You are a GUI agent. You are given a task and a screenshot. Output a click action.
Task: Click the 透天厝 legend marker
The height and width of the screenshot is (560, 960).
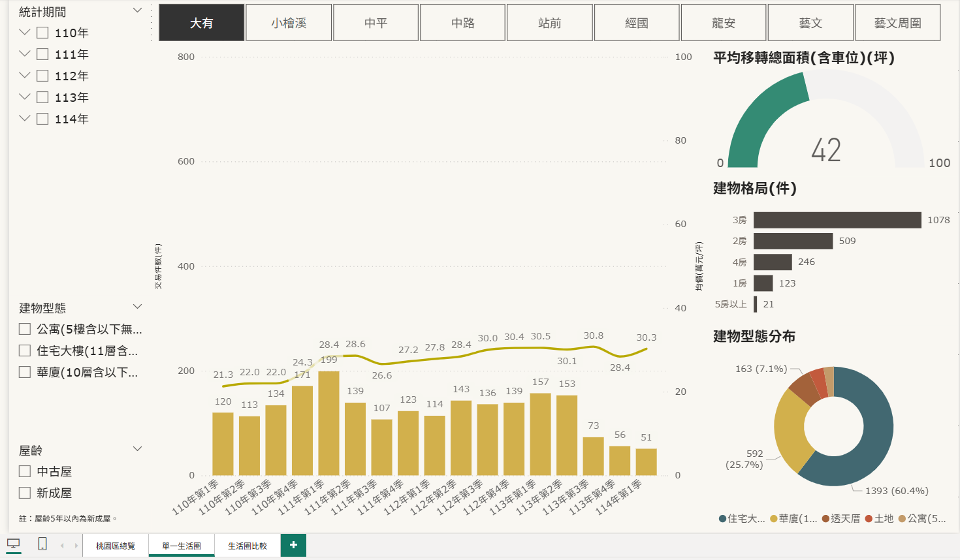[x=825, y=519]
